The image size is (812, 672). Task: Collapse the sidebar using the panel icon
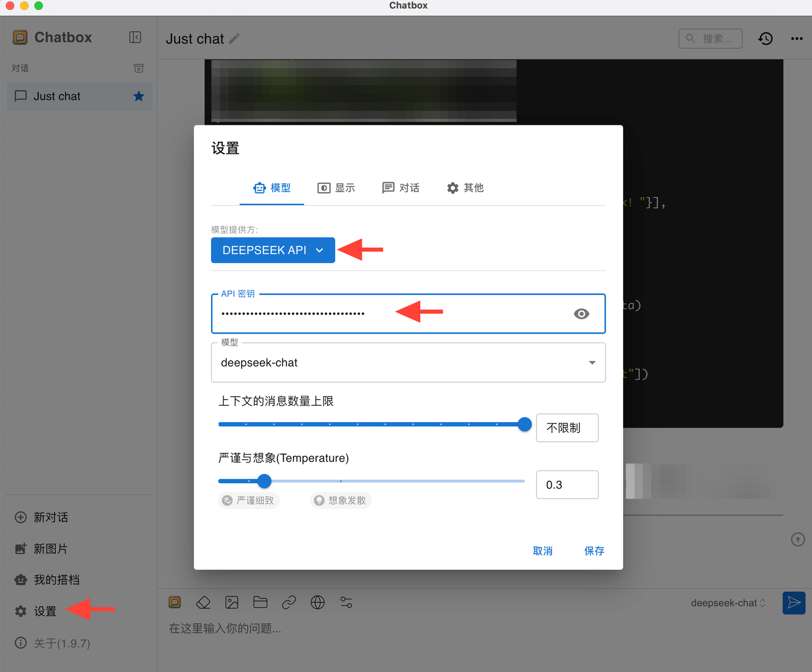[135, 37]
